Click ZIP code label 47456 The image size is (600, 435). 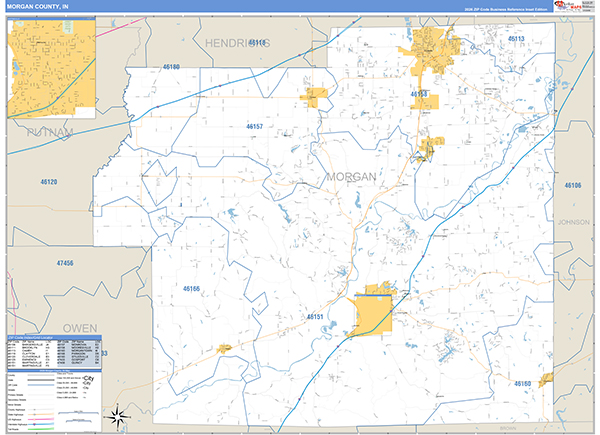(x=65, y=263)
